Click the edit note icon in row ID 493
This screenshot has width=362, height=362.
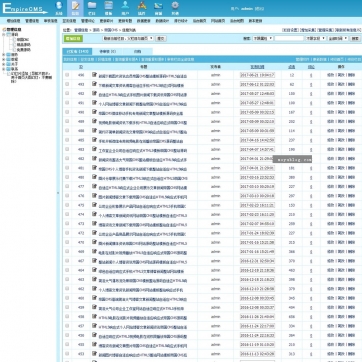pyautogui.click(x=95, y=84)
